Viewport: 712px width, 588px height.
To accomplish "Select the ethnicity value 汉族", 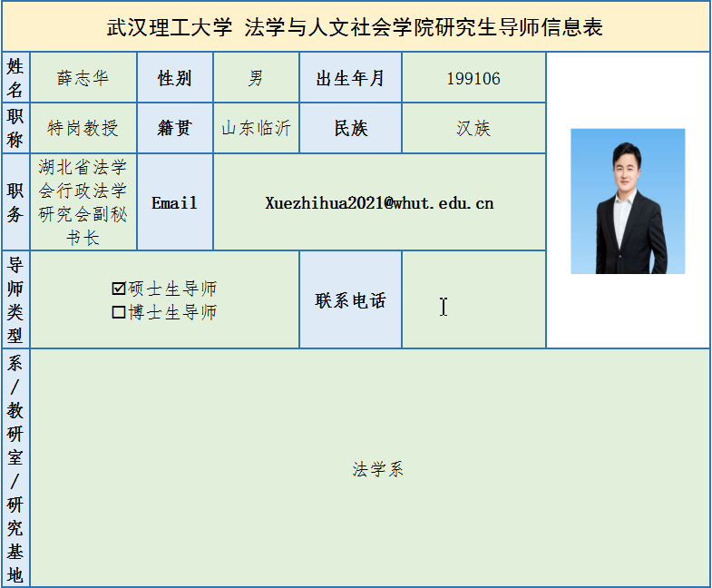I will coord(473,128).
